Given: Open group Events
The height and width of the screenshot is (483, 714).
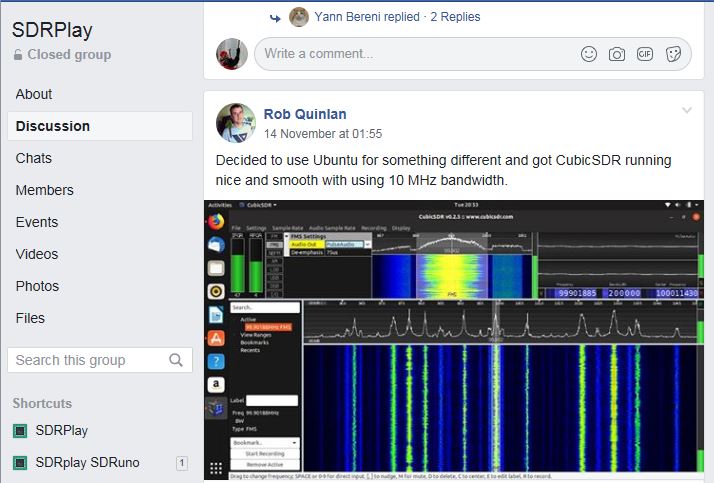Looking at the screenshot, I should click(x=36, y=222).
